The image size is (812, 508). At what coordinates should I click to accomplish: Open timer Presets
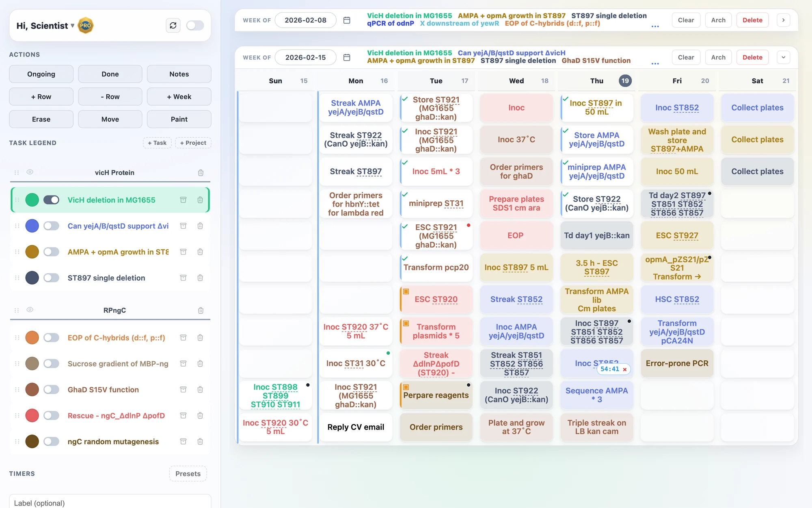[x=188, y=474]
